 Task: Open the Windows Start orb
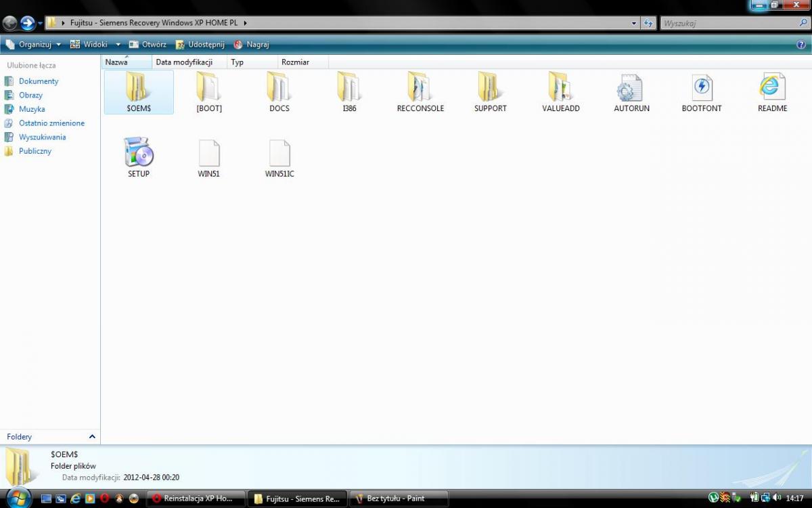coord(18,497)
